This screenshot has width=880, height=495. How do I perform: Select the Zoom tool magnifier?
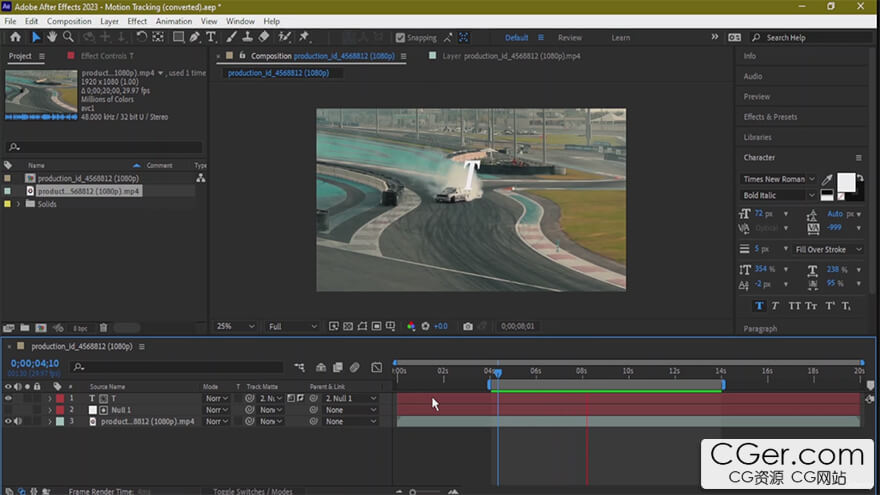68,37
